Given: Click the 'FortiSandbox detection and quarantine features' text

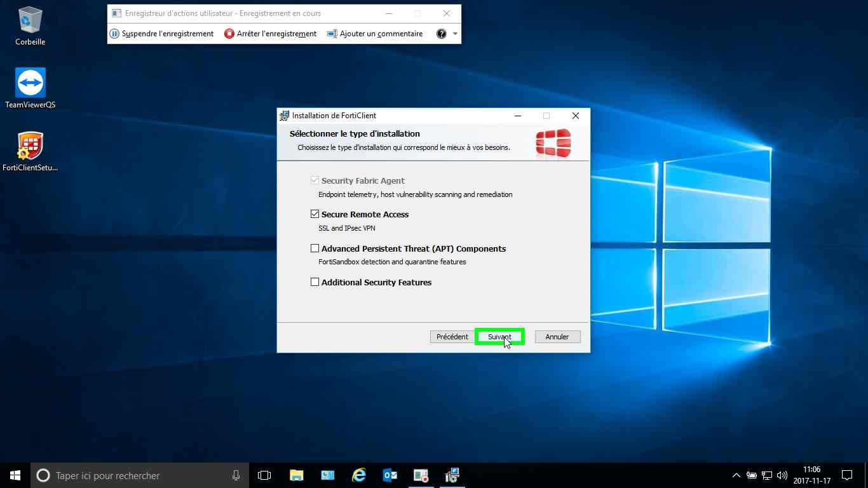Looking at the screenshot, I should 392,262.
